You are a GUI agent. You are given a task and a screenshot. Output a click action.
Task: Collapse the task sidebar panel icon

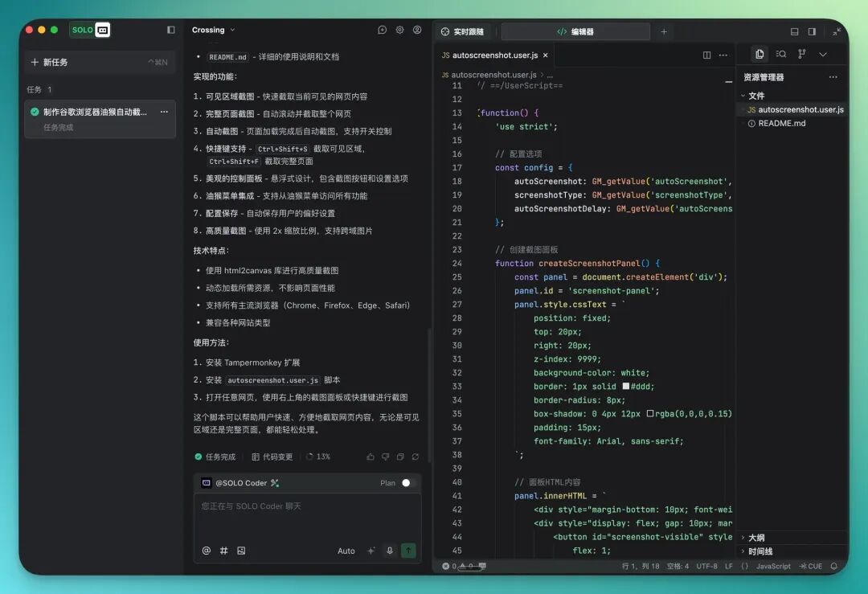coord(171,30)
